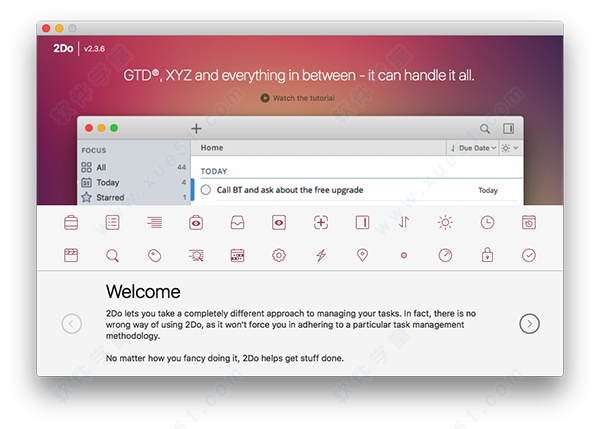
Task: Click the red close button of 2Do window
Action: pos(46,28)
